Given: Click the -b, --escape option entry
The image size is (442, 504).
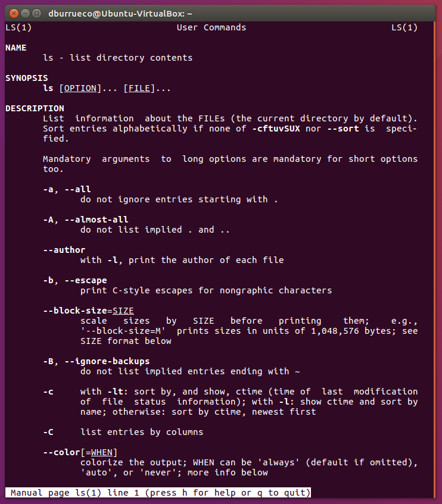Looking at the screenshot, I should tap(75, 280).
